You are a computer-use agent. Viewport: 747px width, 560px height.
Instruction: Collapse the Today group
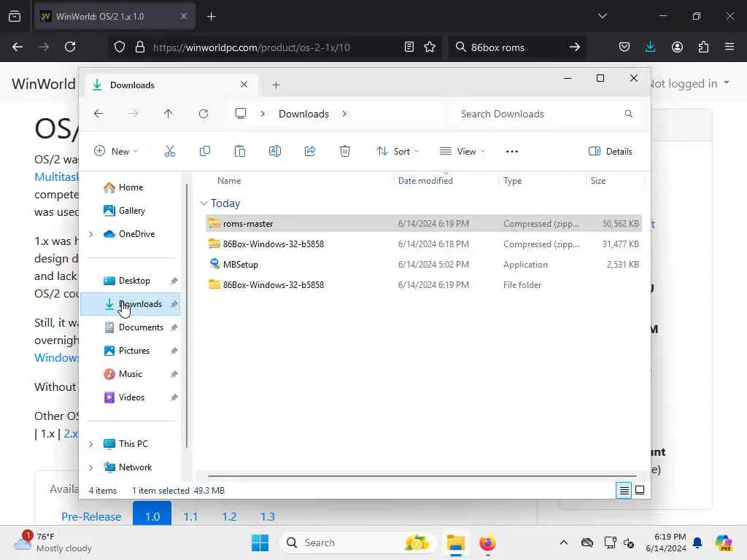[204, 203]
